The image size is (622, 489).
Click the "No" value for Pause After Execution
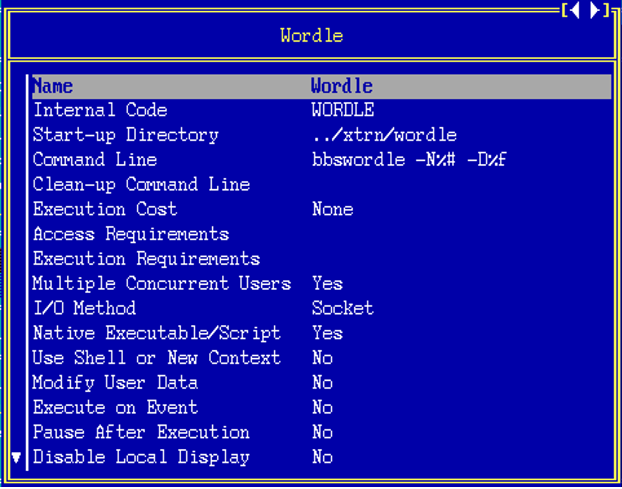pyautogui.click(x=322, y=432)
